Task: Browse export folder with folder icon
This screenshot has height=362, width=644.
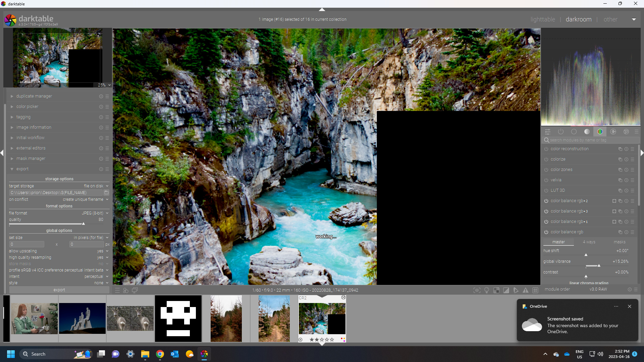Action: tap(106, 193)
